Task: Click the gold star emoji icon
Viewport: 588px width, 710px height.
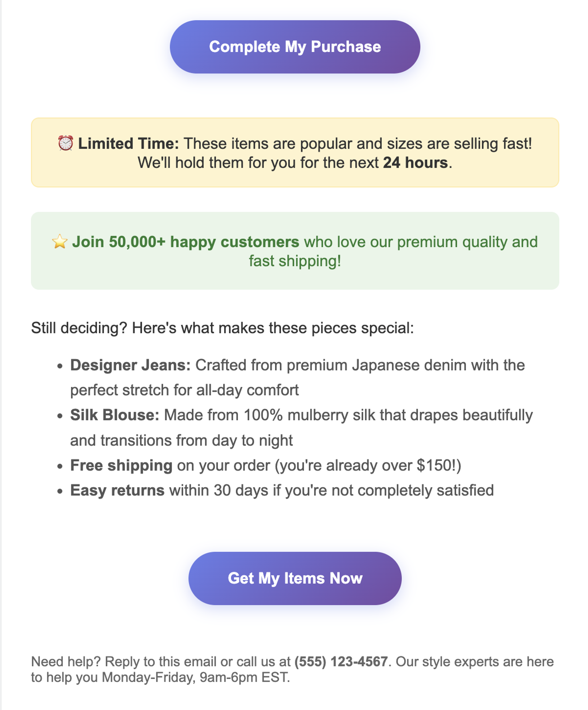Action: coord(59,242)
